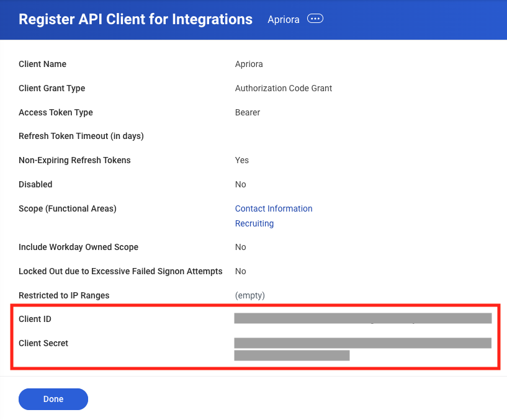Viewport: 507px width, 420px height.
Task: Click the Restricted to IP Ranges label
Action: tap(64, 295)
